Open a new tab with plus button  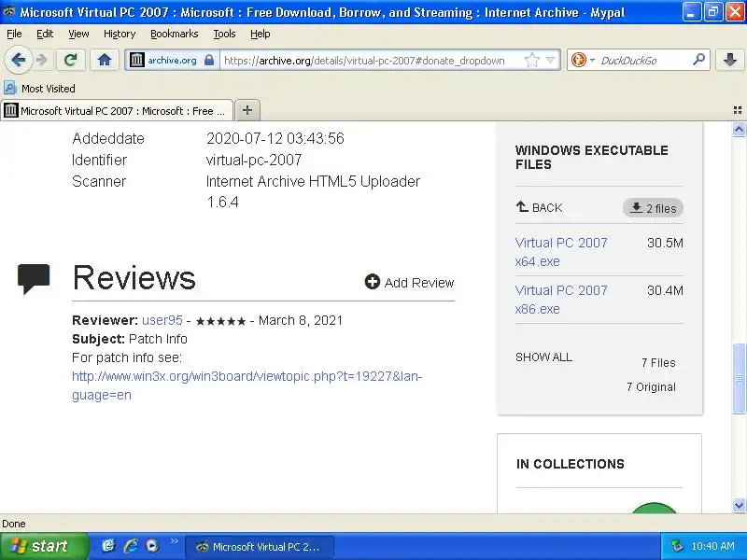point(247,110)
